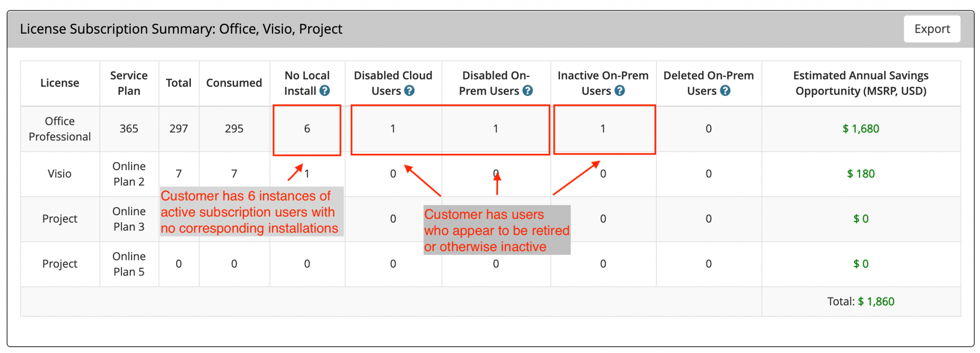Select Project Online Plan 5 savings $ 0
980x353 pixels.
point(861,264)
